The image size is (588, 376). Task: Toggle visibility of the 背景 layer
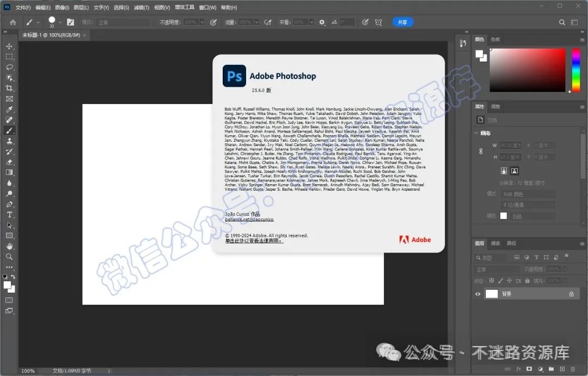pos(478,294)
